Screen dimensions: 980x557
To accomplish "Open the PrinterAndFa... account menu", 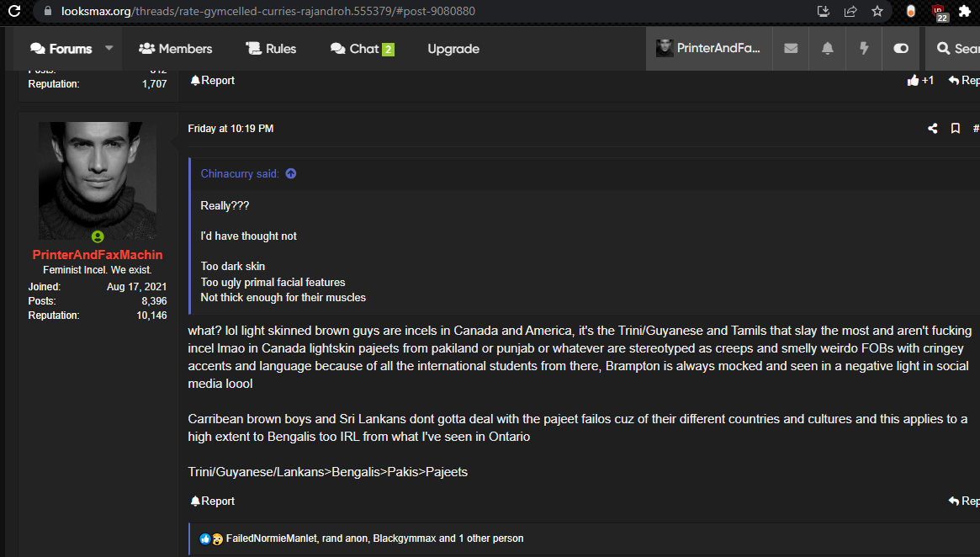I will point(708,49).
